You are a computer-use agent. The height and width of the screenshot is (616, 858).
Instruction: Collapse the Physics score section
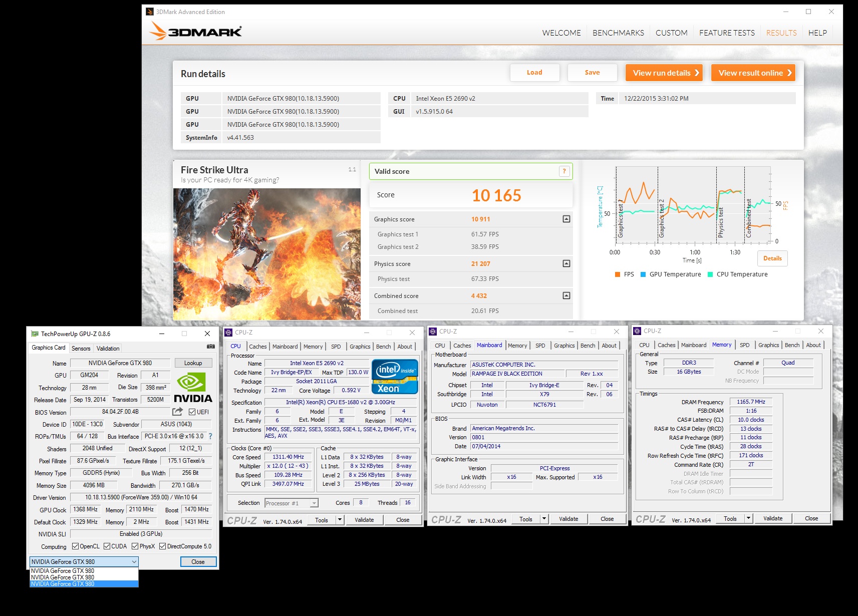point(566,263)
